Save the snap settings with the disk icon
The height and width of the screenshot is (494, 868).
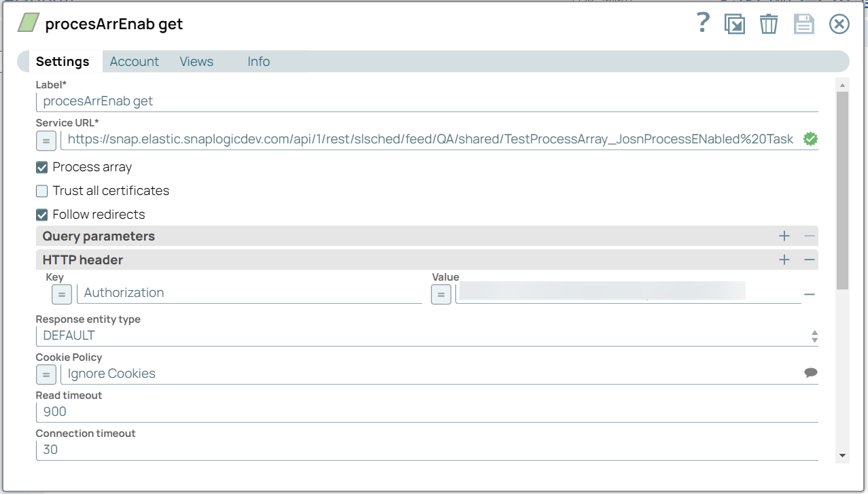(x=803, y=23)
